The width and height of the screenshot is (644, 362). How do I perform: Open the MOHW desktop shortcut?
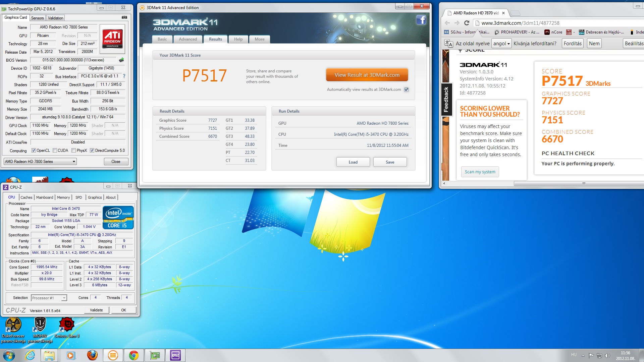[40, 330]
